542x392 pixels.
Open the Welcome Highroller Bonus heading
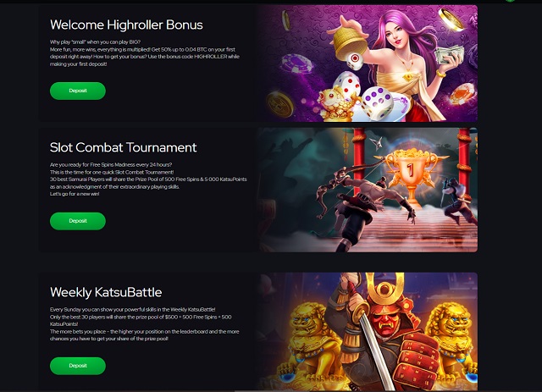coord(126,25)
